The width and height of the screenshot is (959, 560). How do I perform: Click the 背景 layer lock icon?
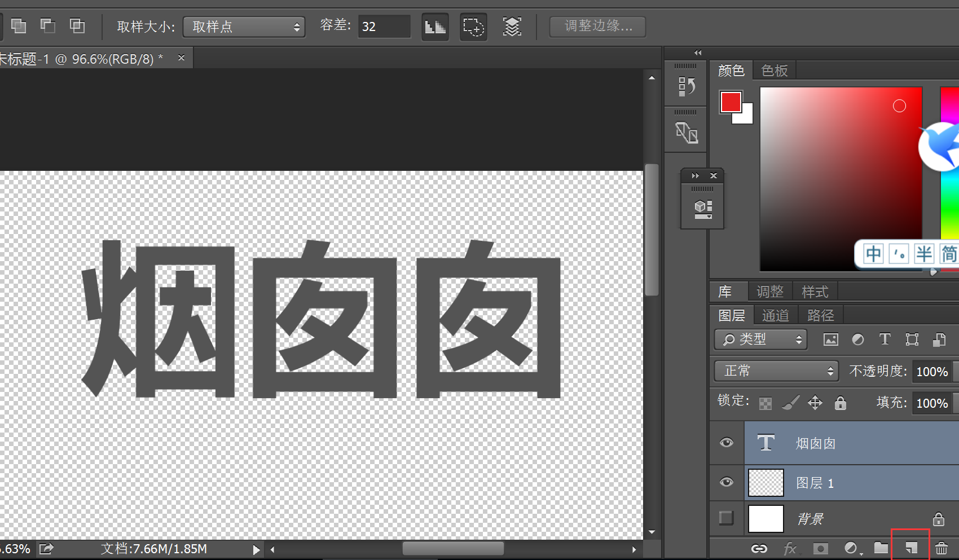click(938, 519)
